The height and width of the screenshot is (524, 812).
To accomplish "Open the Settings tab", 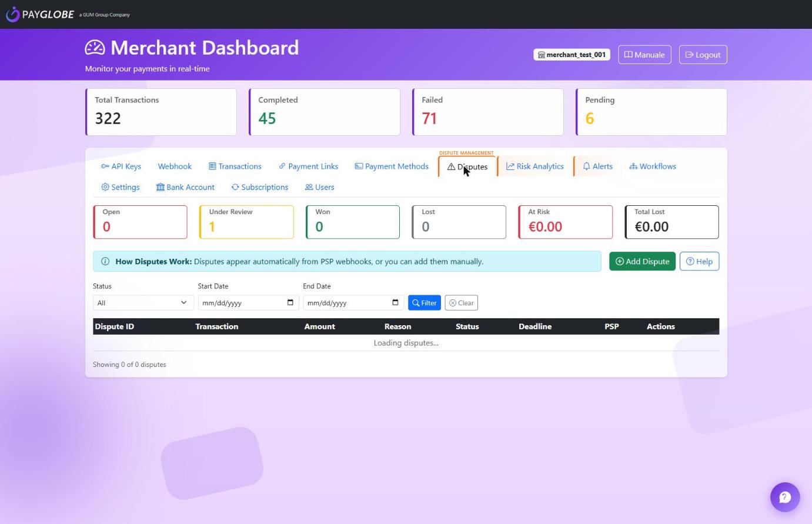I will tap(121, 187).
